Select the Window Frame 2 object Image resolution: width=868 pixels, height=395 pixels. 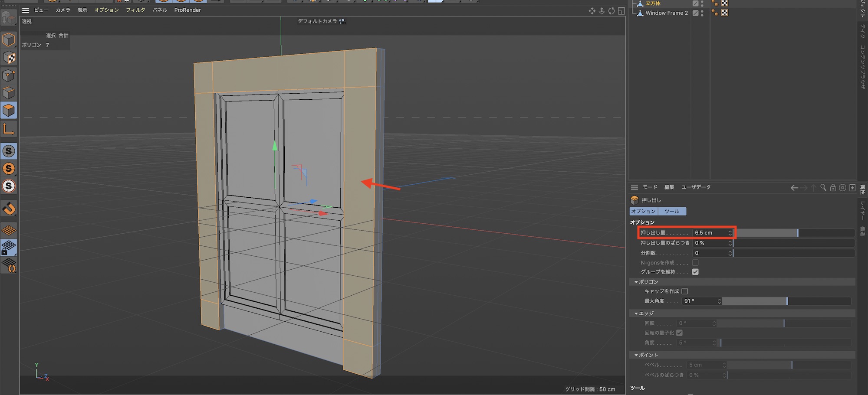point(666,13)
